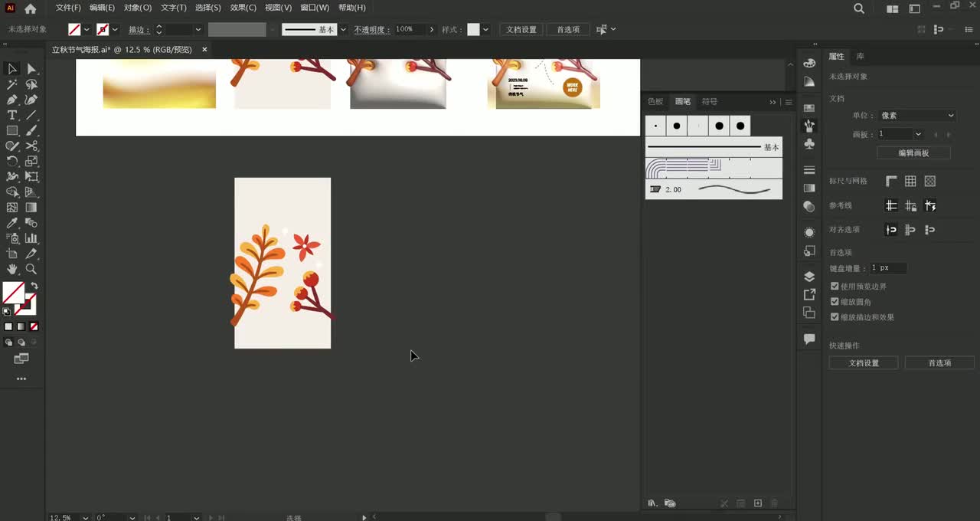Select the Artboard tool
The image size is (980, 521).
[x=12, y=254]
